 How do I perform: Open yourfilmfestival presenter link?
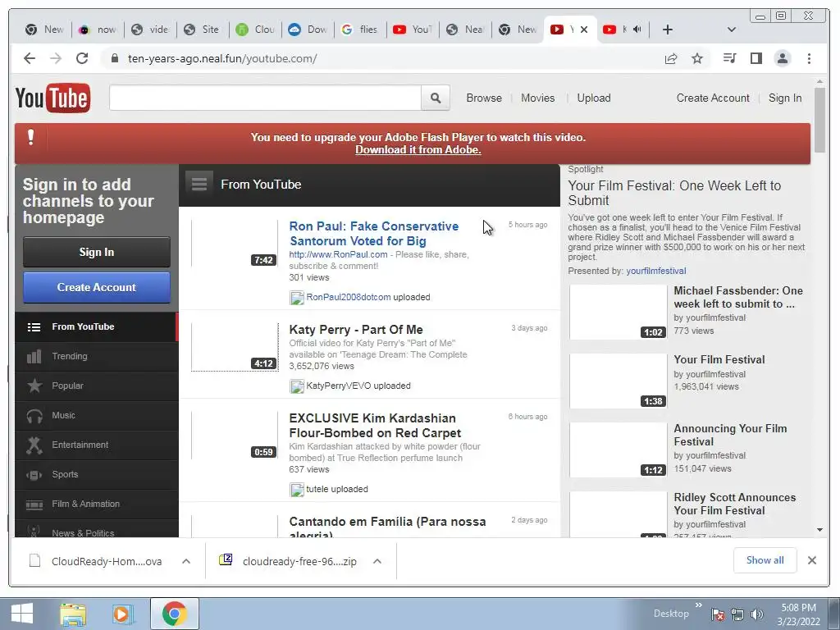655,271
